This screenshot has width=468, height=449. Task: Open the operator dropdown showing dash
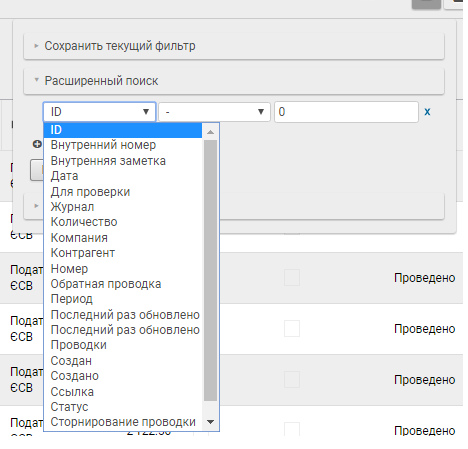(214, 112)
